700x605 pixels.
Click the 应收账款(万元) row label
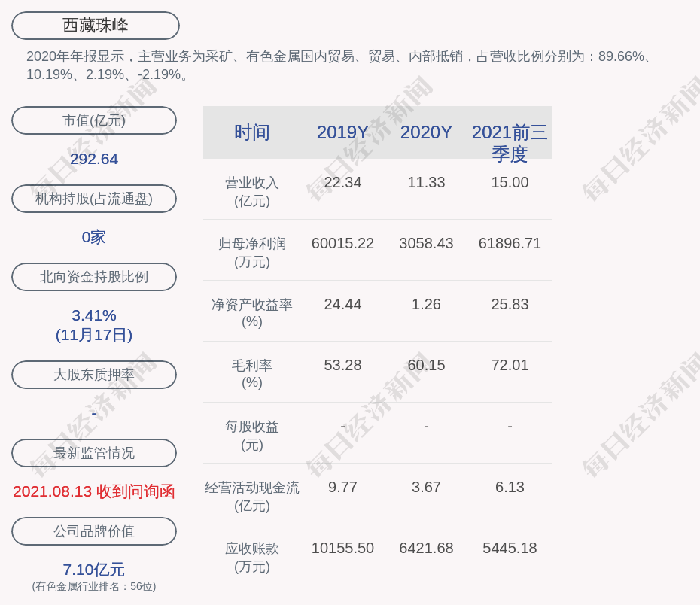[252, 558]
